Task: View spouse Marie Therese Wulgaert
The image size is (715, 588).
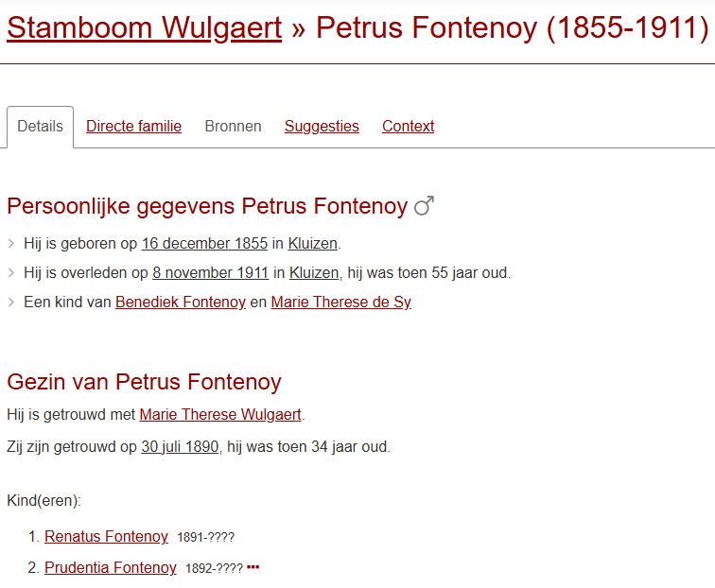Action: pos(220,414)
